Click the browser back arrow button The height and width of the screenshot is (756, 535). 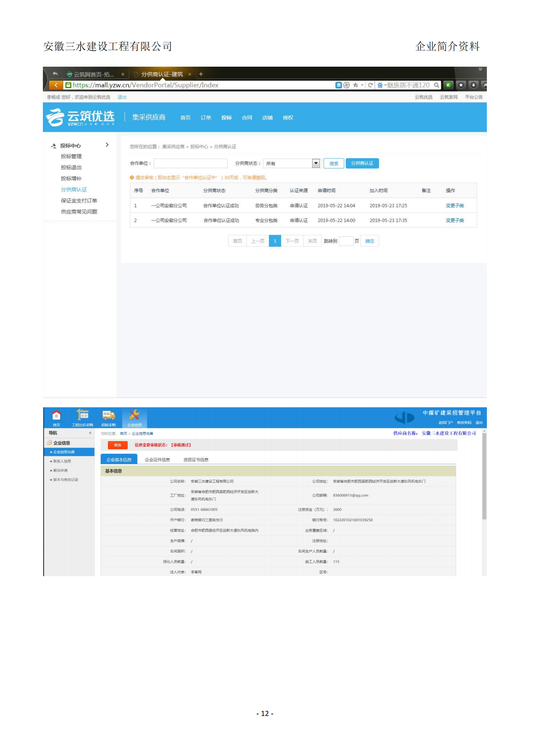pyautogui.click(x=56, y=85)
